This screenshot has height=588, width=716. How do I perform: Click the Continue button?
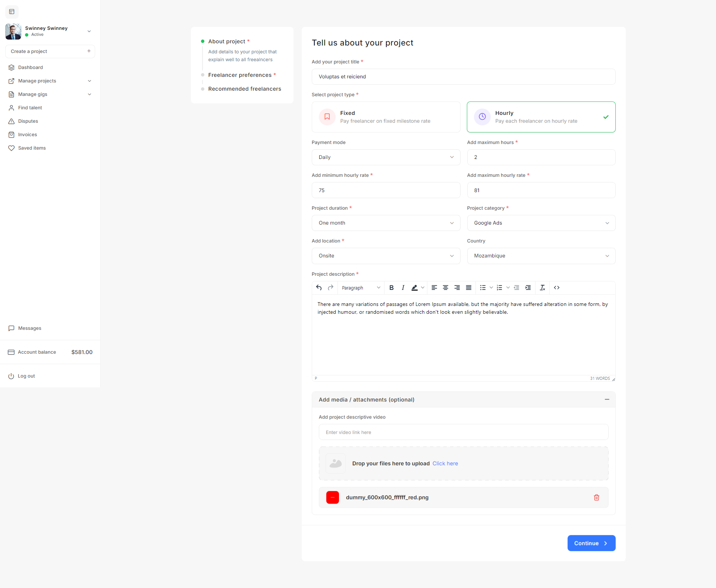coord(591,543)
